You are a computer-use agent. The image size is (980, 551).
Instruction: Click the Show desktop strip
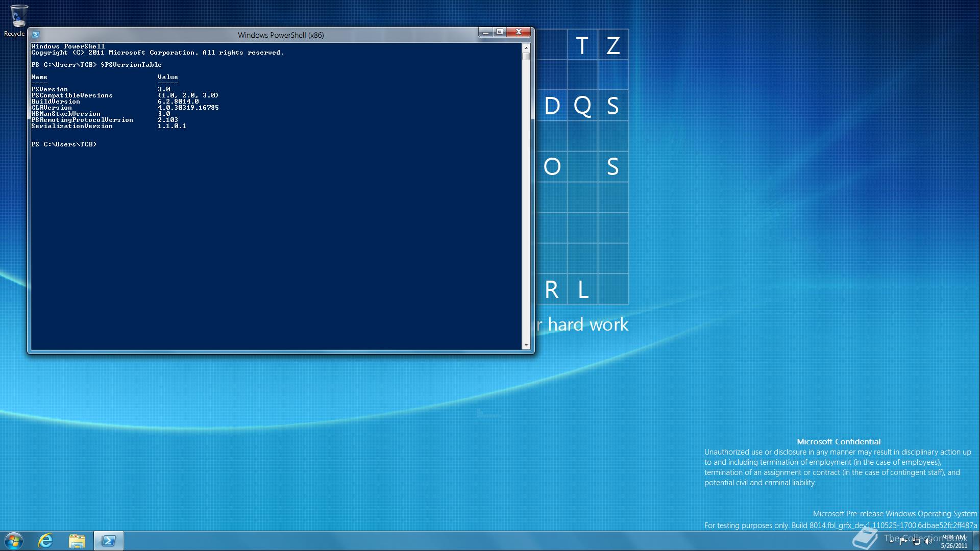click(976, 541)
